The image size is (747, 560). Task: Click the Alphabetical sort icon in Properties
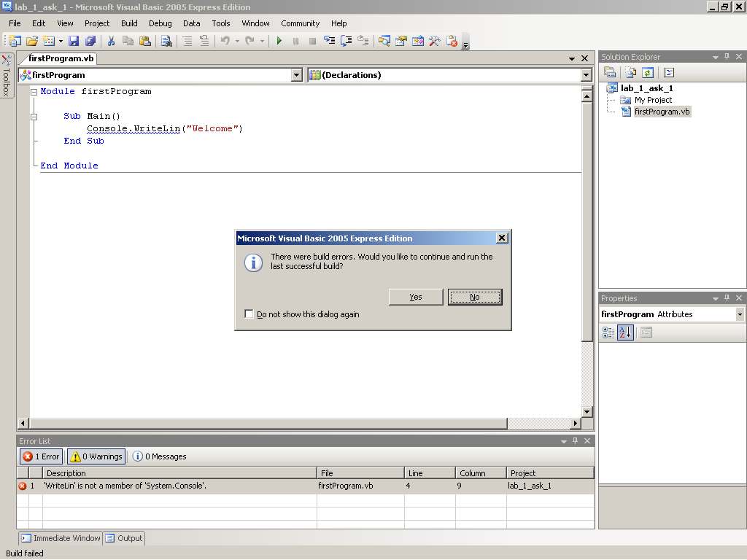point(625,332)
